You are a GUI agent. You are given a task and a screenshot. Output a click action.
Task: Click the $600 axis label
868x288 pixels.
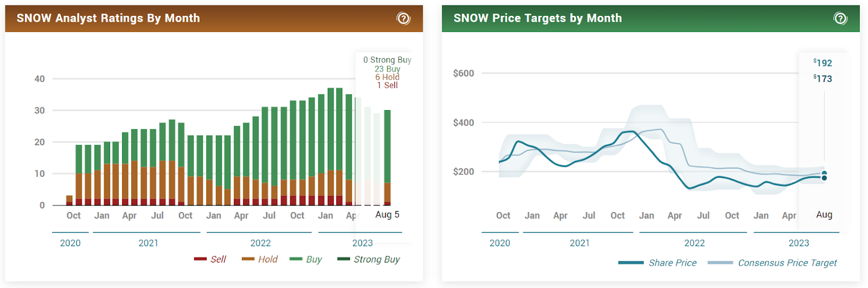coord(463,73)
